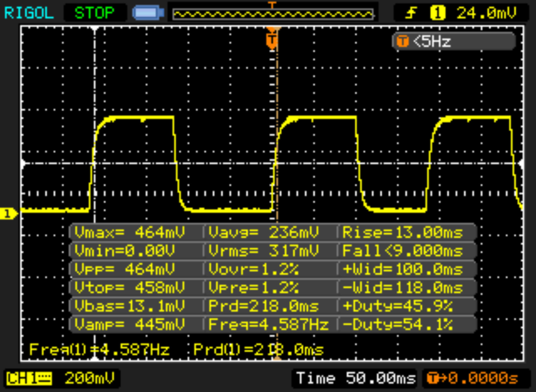Select the Rise=13.00ms measurement
Screen dimensions: 536x392
402,232
